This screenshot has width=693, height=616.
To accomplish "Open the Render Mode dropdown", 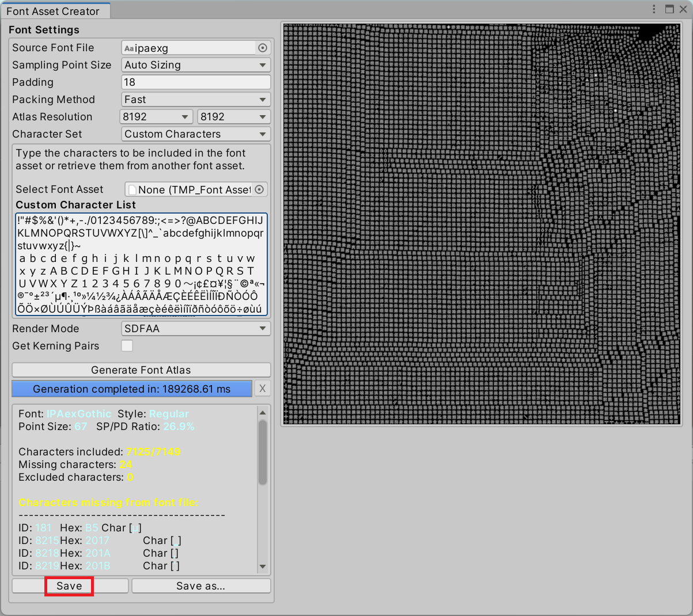I will pyautogui.click(x=195, y=328).
